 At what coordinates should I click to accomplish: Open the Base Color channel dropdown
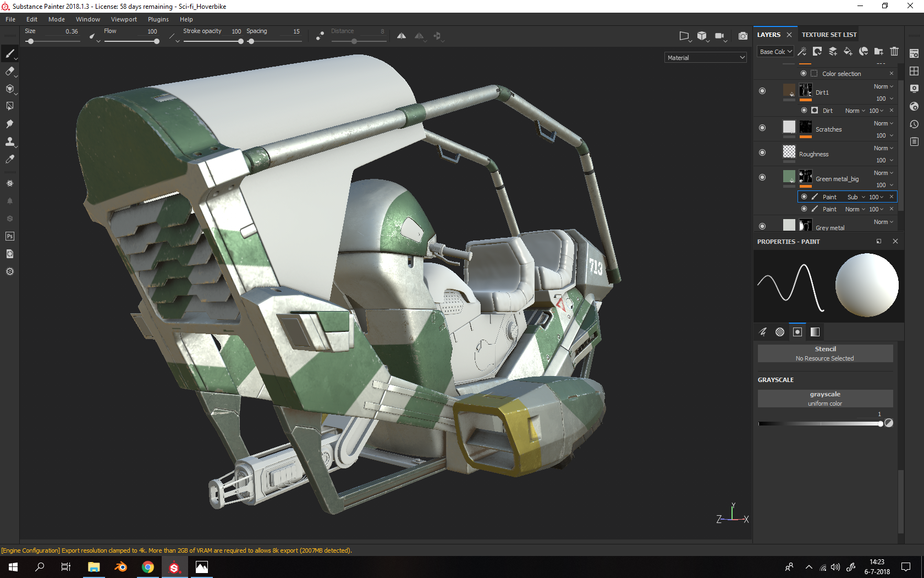(776, 52)
